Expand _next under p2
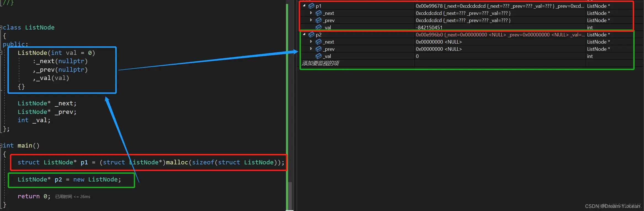The height and width of the screenshot is (211, 644). (311, 41)
